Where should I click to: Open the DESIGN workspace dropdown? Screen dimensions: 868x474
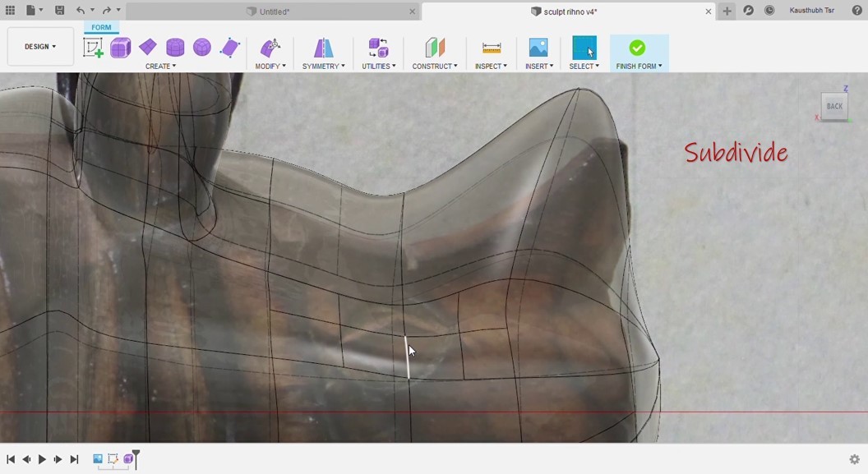(39, 47)
